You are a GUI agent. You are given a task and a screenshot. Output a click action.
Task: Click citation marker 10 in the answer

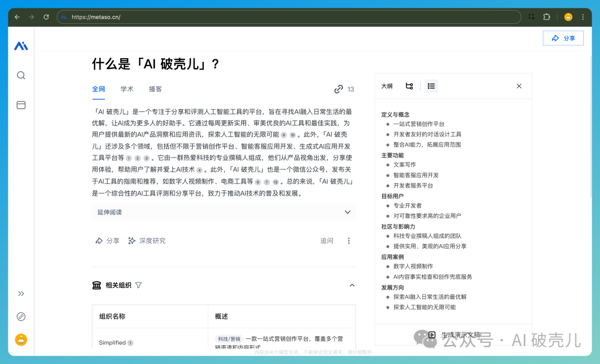tap(293, 135)
